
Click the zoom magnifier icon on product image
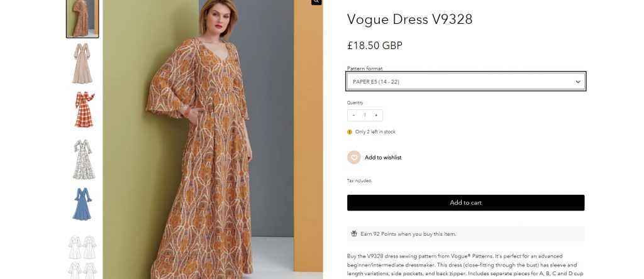click(x=317, y=2)
